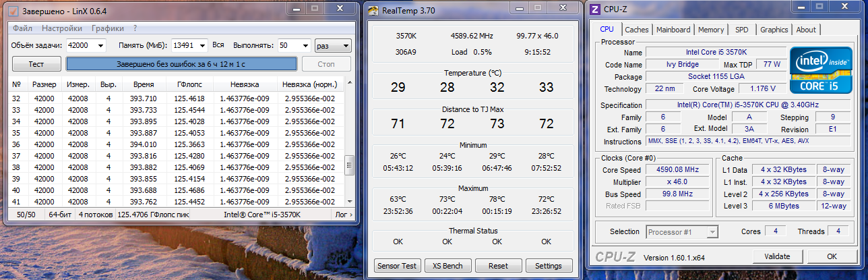
Task: Select row number 32 in the results
Action: 16,99
